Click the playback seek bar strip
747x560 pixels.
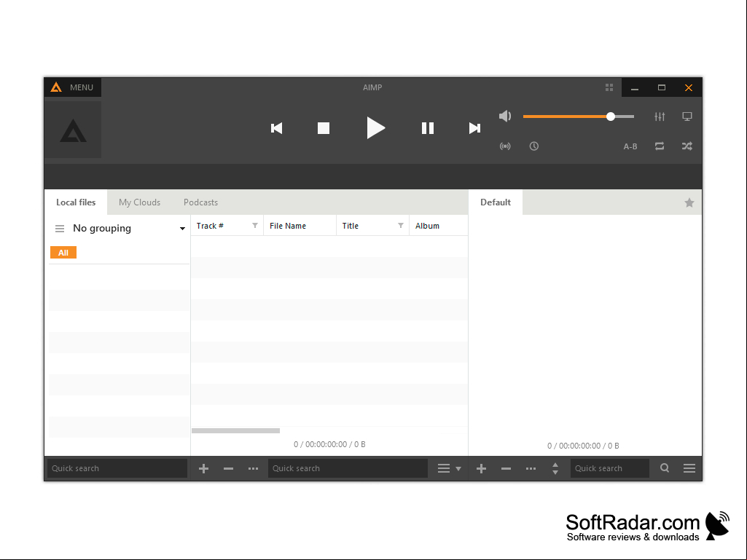(x=373, y=177)
